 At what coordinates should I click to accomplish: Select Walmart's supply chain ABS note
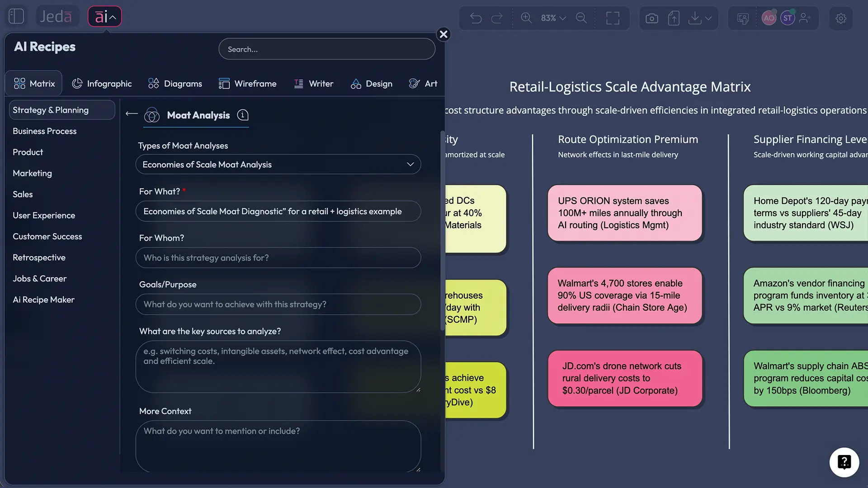click(806, 378)
